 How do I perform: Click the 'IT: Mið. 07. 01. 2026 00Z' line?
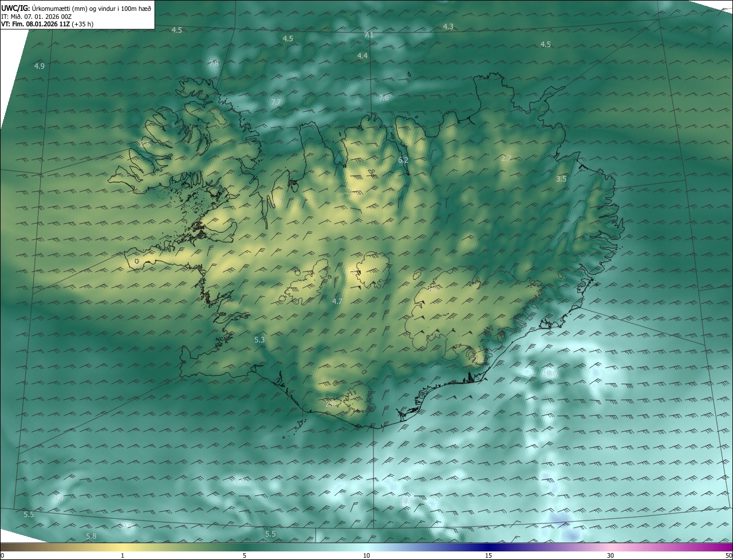coord(36,17)
